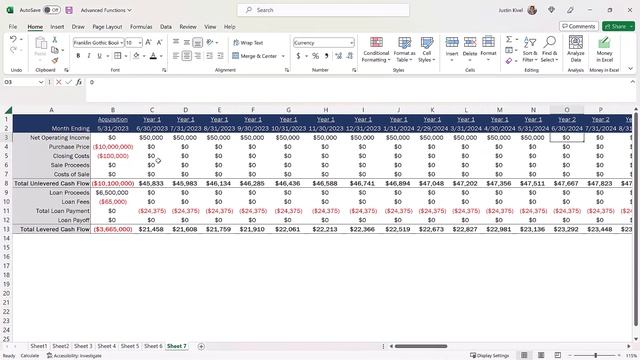The width and height of the screenshot is (640, 360).
Task: Click the Comments button
Action: (x=579, y=26)
